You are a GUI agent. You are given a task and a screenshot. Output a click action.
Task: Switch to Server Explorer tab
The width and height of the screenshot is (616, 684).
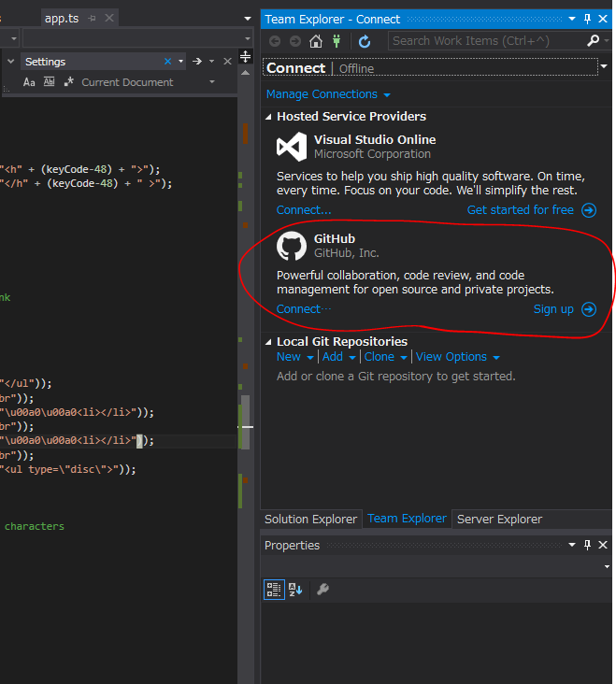tap(499, 520)
